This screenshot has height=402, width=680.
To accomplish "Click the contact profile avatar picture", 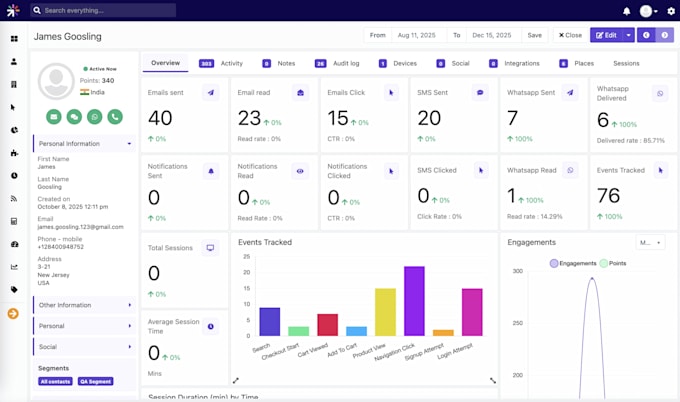I will (x=56, y=81).
